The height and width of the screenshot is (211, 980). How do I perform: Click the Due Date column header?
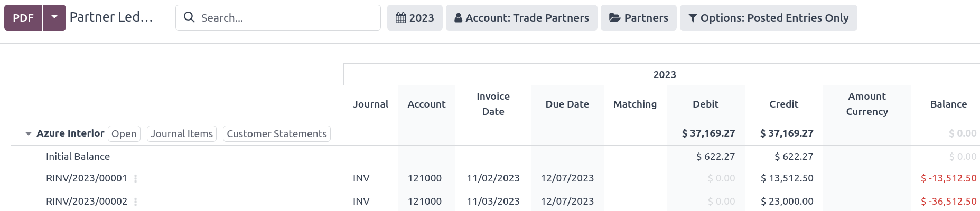tap(567, 104)
